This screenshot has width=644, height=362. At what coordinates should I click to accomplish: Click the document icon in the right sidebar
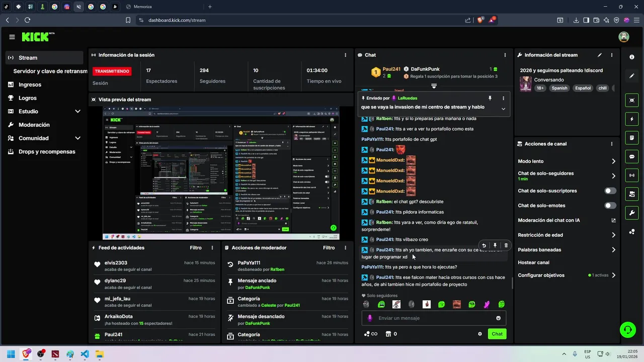click(632, 138)
